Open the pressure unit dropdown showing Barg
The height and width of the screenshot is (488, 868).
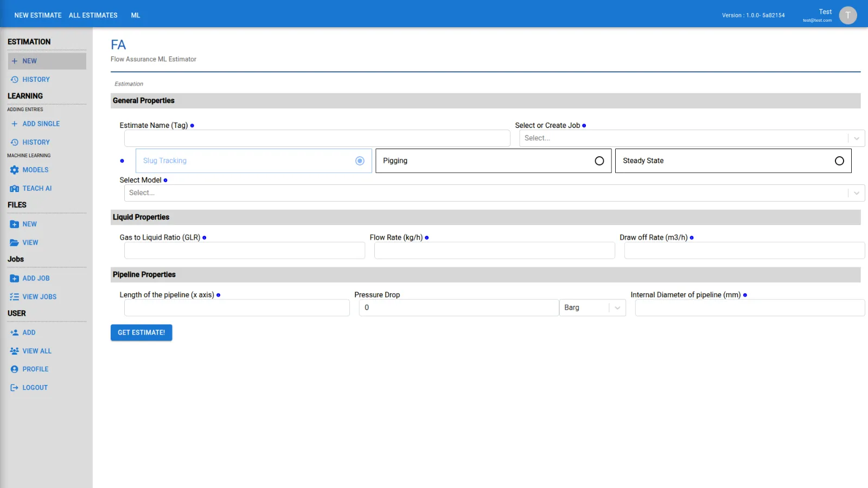tap(617, 307)
